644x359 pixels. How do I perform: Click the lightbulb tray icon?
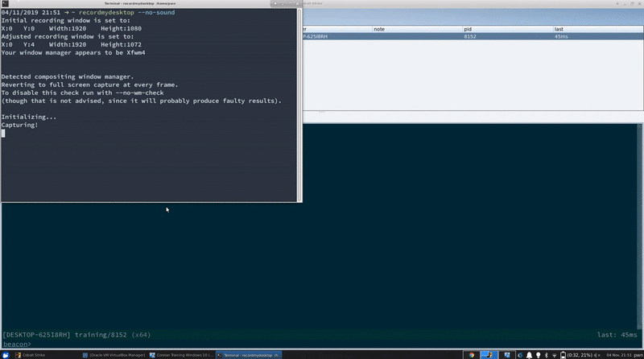(538, 354)
